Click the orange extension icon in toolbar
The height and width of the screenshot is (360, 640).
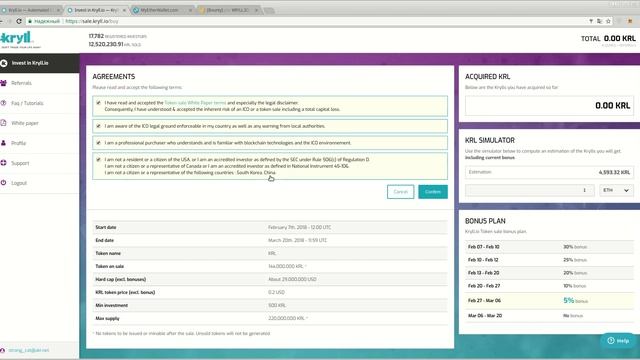631,21
